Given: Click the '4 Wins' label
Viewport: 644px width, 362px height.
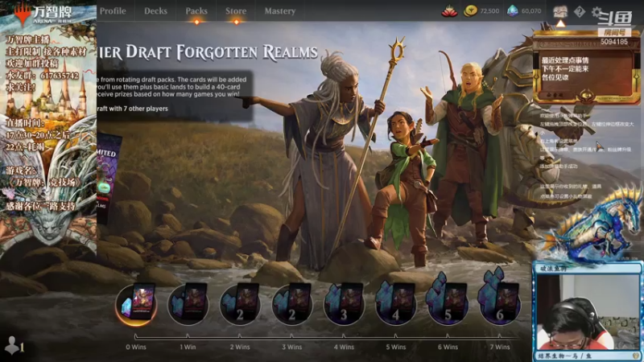Looking at the screenshot, I should point(344,348).
